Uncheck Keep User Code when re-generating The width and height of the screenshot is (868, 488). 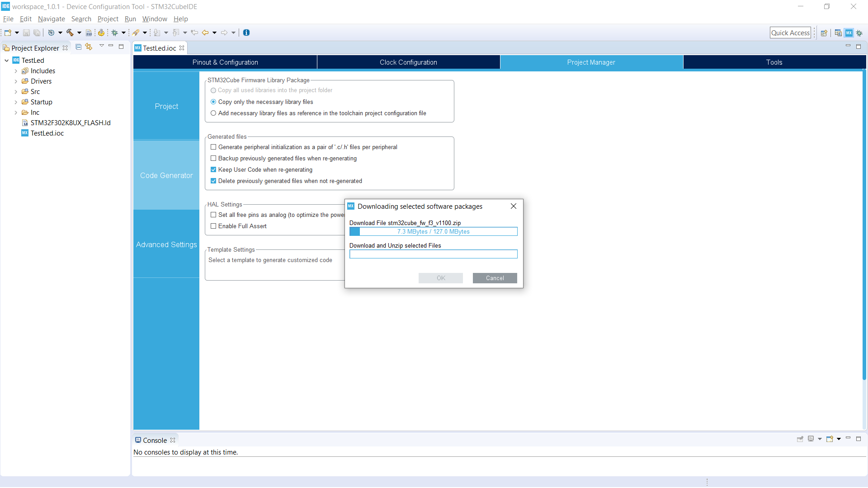coord(213,170)
